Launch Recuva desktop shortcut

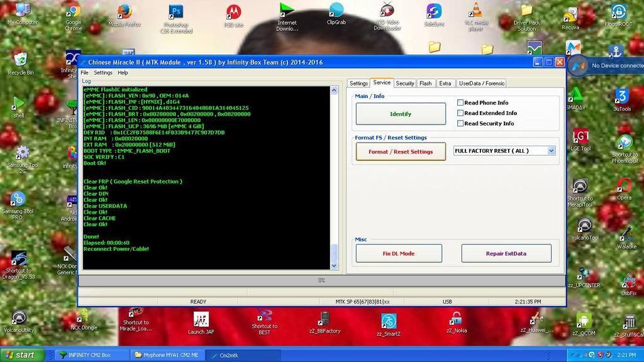click(x=570, y=19)
